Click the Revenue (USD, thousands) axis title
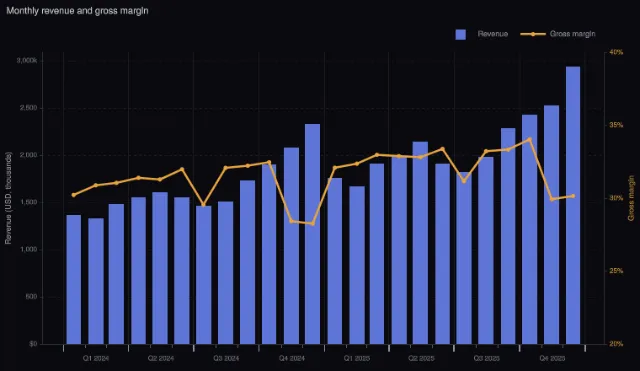 point(9,198)
